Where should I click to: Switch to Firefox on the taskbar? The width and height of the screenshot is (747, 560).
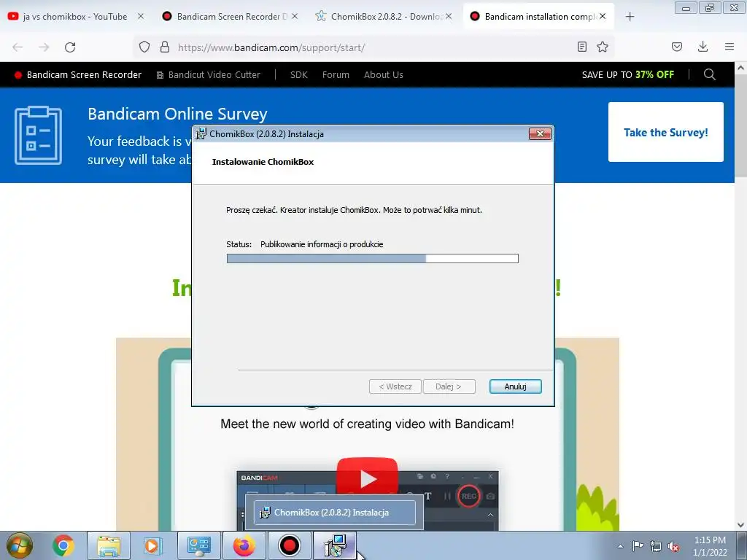[x=244, y=545]
